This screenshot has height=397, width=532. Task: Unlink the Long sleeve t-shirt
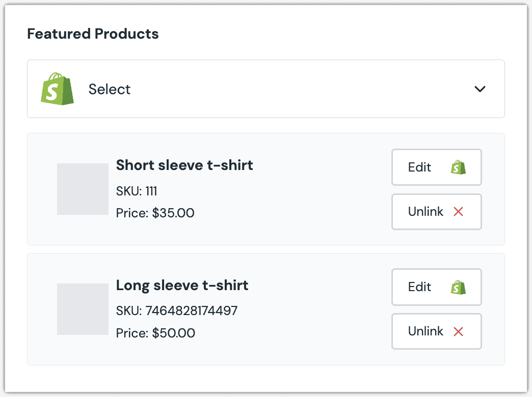[x=437, y=331]
